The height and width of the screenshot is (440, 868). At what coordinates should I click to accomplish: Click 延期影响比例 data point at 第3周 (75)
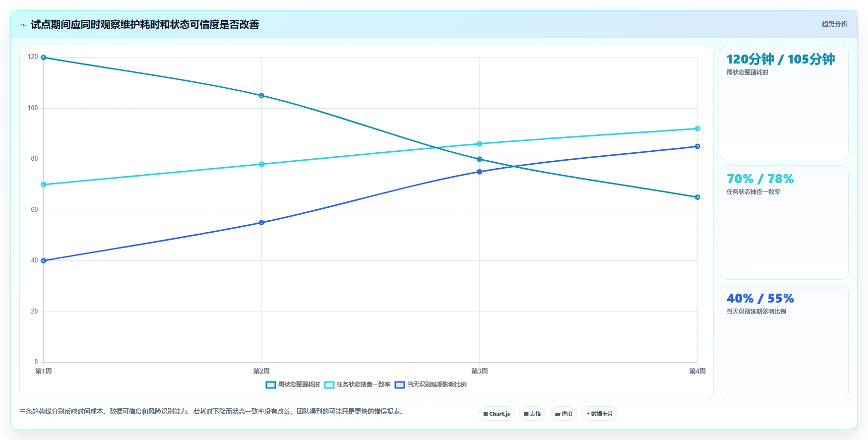click(480, 172)
